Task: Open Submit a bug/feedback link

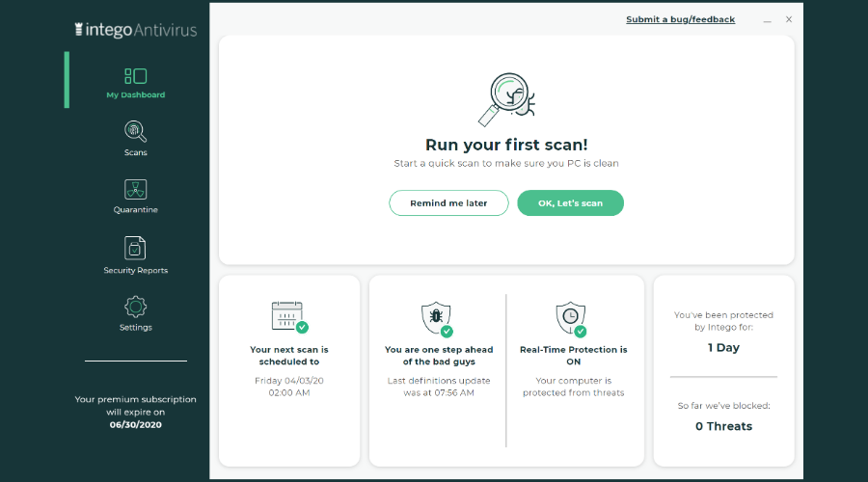Action: coord(680,19)
